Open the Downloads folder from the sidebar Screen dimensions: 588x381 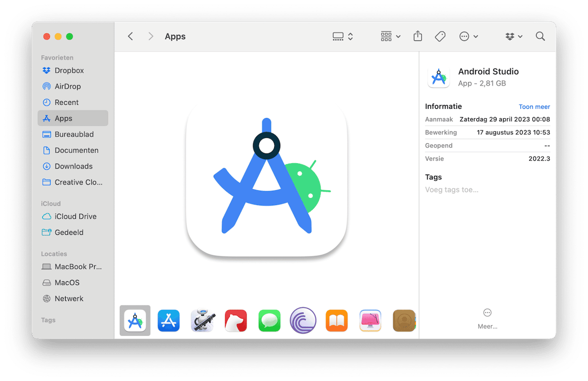[x=72, y=166]
